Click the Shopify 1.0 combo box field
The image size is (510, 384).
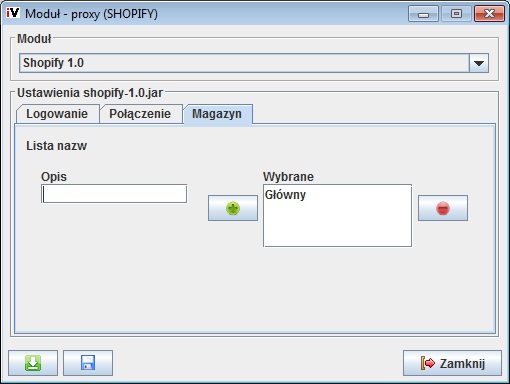(254, 63)
